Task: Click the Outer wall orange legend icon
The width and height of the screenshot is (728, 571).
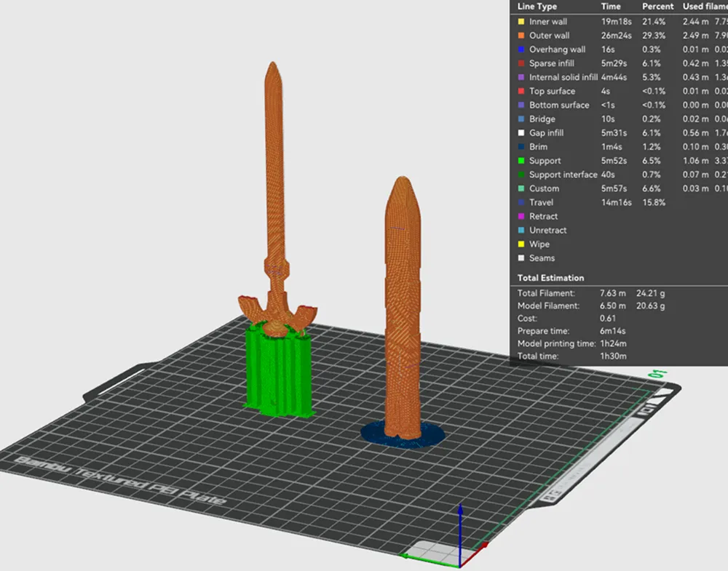Action: pos(520,35)
